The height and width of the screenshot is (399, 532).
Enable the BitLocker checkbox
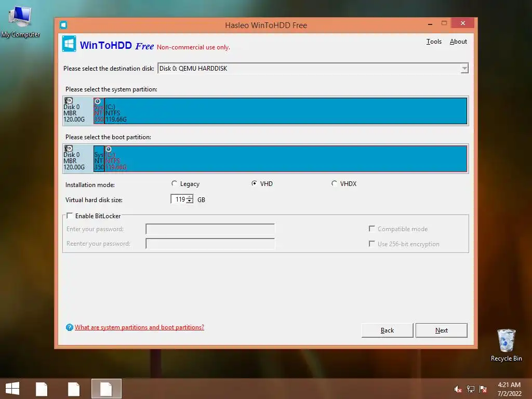click(70, 216)
